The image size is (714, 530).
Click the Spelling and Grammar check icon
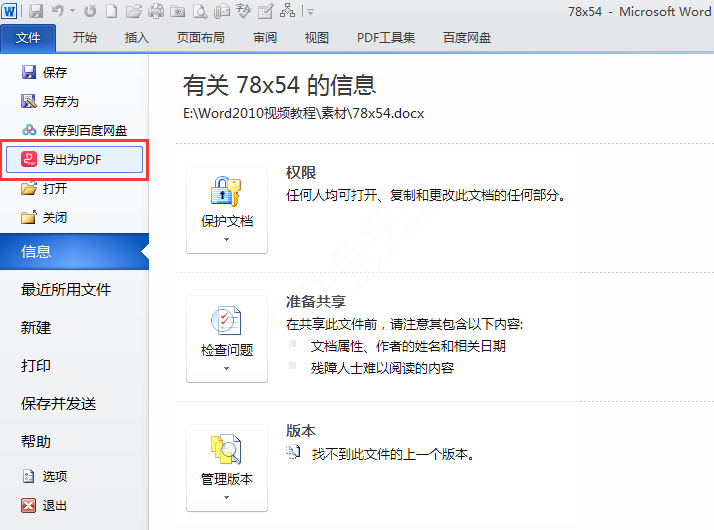coord(244,11)
